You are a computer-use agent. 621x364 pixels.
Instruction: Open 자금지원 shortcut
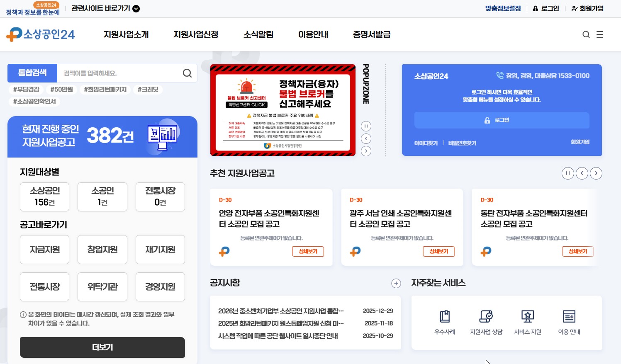pos(45,250)
